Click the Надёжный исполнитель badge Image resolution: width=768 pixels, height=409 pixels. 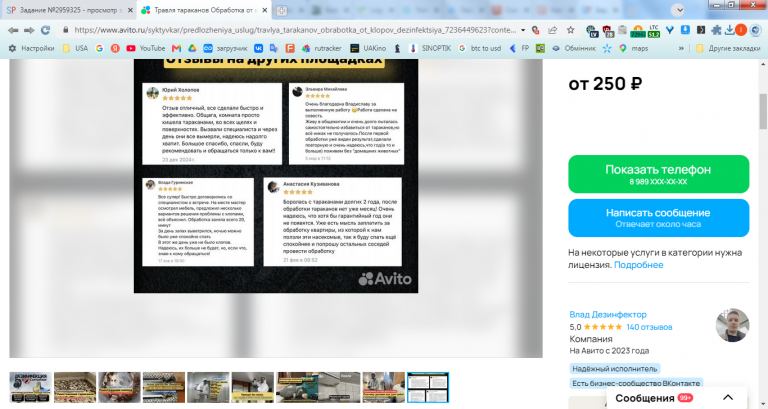[x=615, y=368]
